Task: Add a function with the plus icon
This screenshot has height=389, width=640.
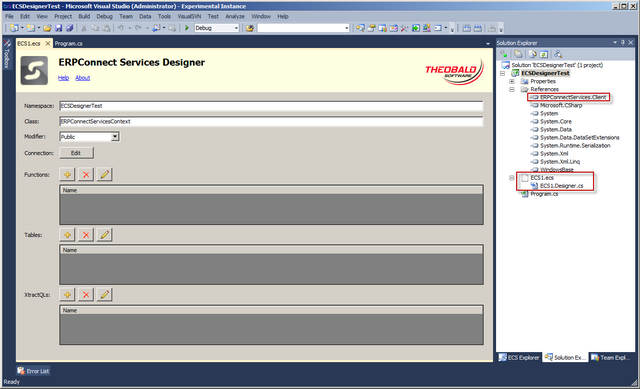Action: tap(67, 175)
